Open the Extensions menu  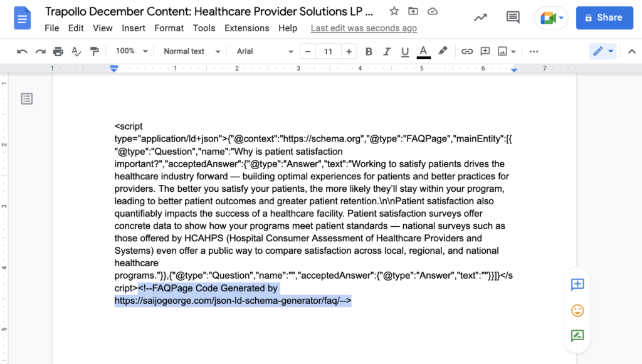246,28
